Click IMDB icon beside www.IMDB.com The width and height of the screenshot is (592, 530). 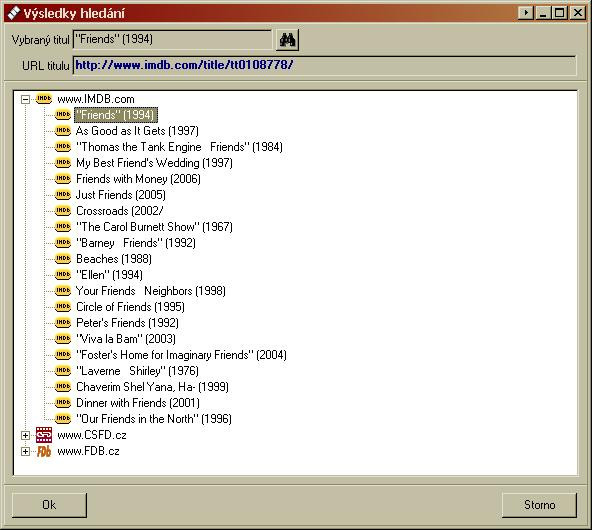point(44,99)
